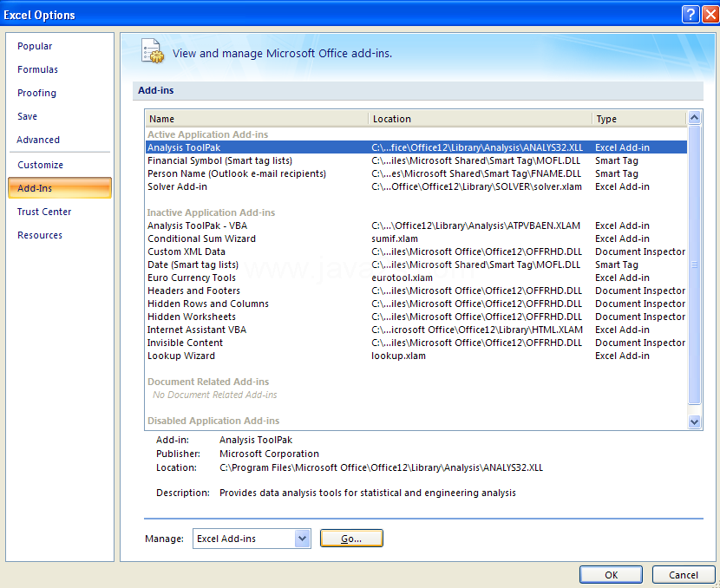The height and width of the screenshot is (588, 720).
Task: Click the Help question mark icon
Action: tap(691, 15)
